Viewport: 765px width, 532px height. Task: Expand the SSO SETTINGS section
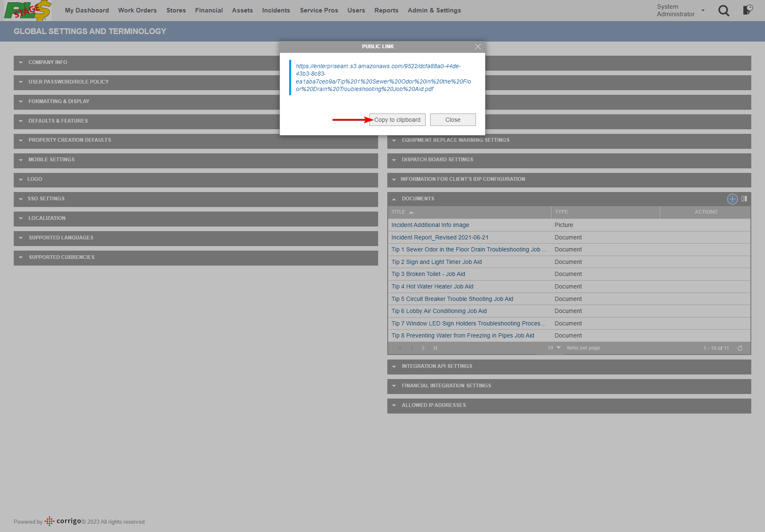point(46,199)
